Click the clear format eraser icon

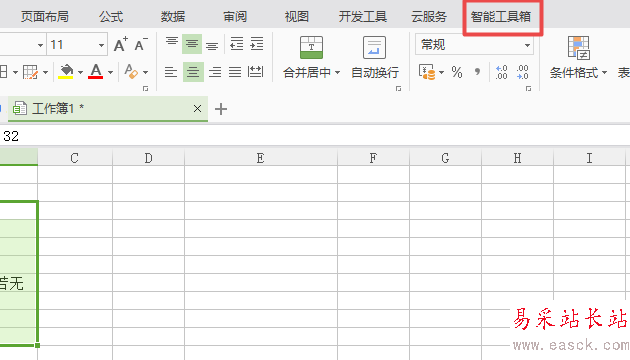coord(131,72)
